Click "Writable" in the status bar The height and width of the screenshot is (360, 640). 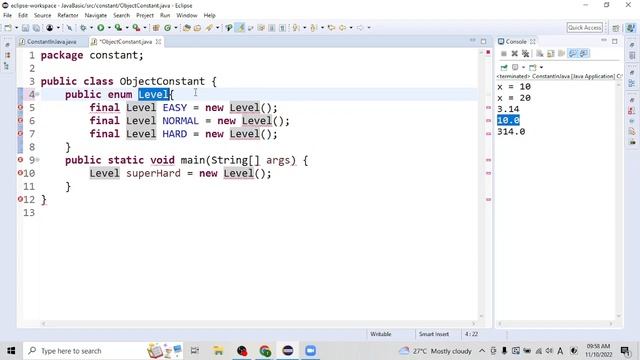(x=380, y=334)
